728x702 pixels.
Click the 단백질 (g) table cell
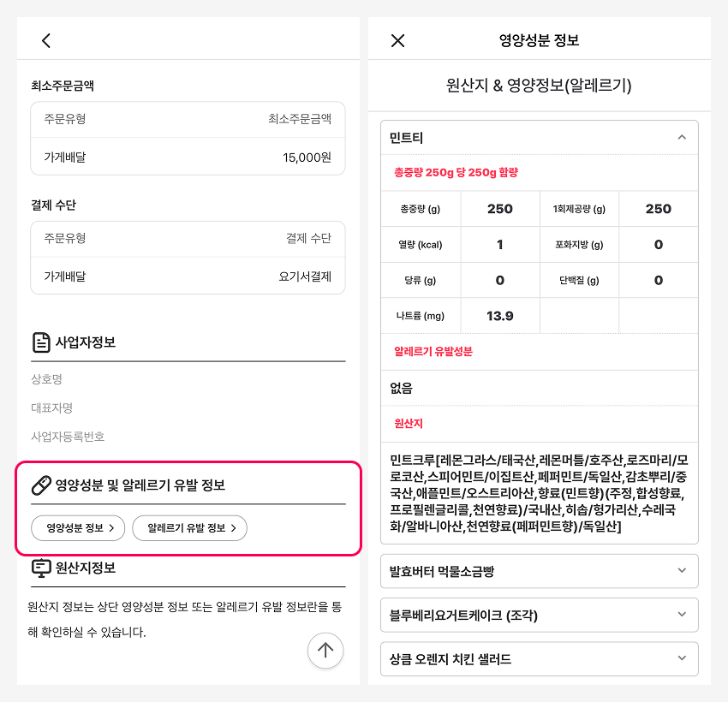[580, 280]
